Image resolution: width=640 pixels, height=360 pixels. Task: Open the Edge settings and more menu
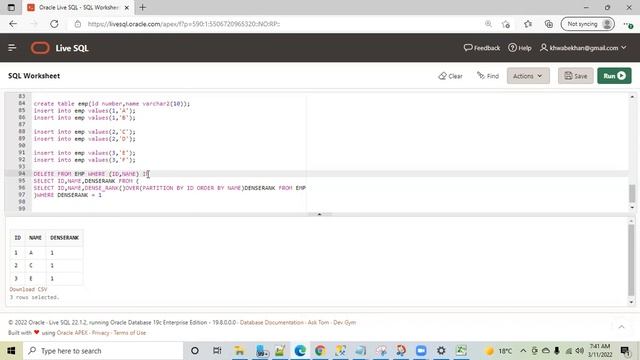(x=628, y=24)
